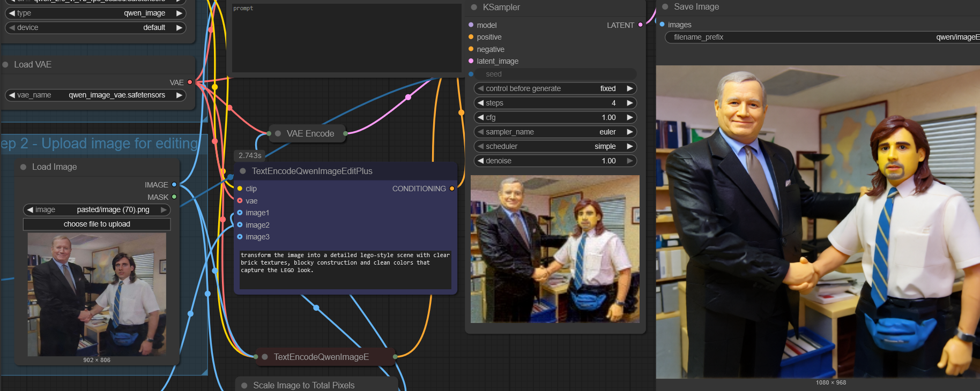980x391 pixels.
Task: Collapse the TextEncodeQwenImageEditPlus node via its dot
Action: 243,171
